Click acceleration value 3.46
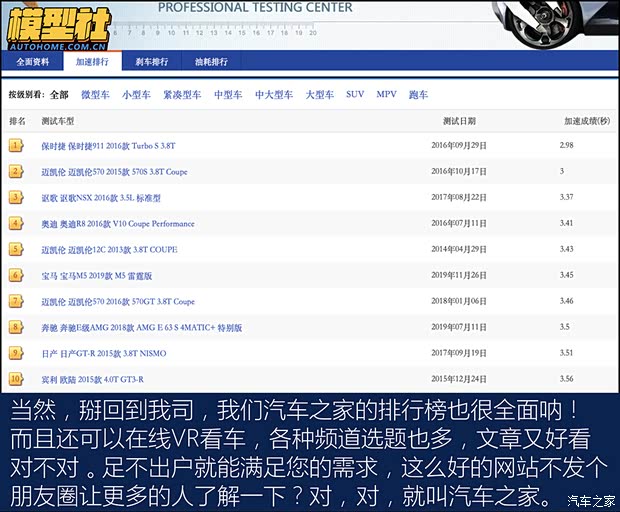 566,301
